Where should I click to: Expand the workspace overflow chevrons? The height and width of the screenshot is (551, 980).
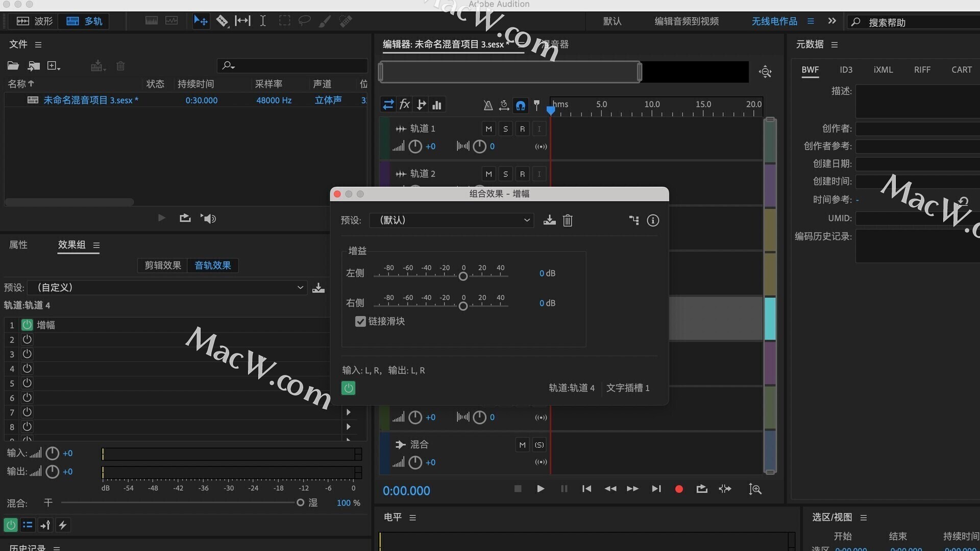tap(832, 21)
